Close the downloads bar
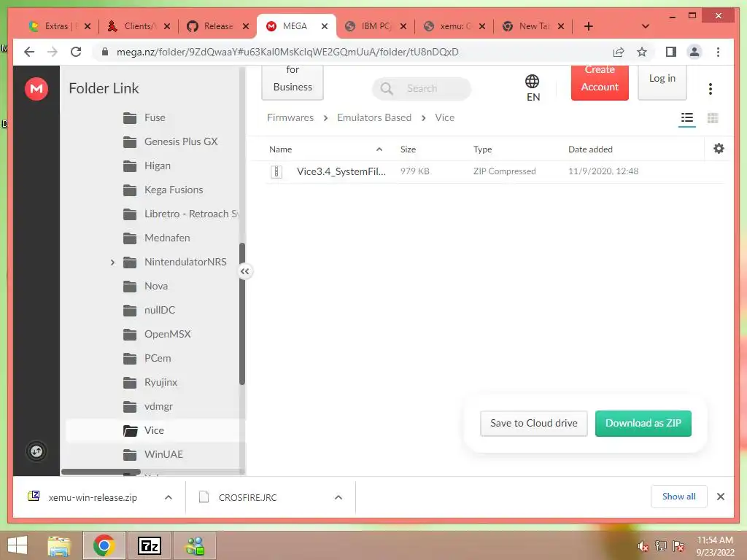 [720, 497]
